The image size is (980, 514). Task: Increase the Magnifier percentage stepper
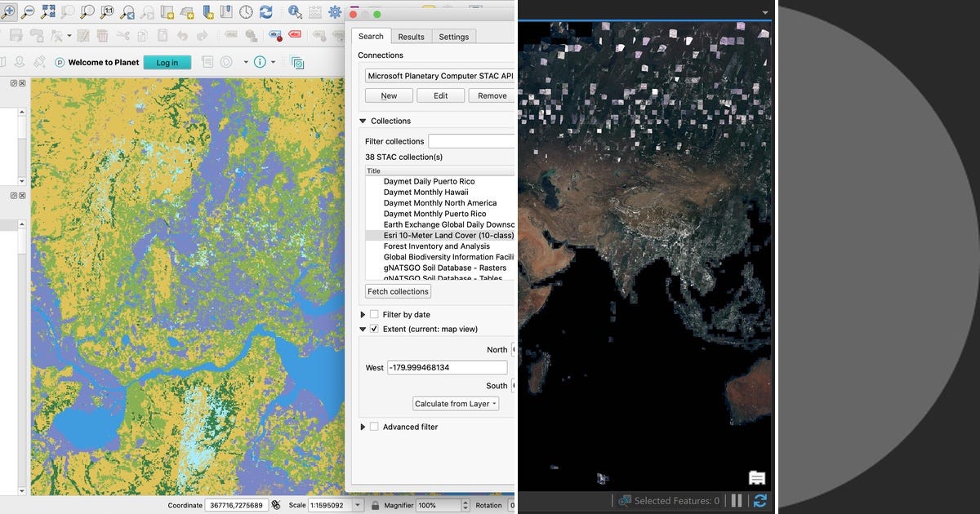pos(465,501)
